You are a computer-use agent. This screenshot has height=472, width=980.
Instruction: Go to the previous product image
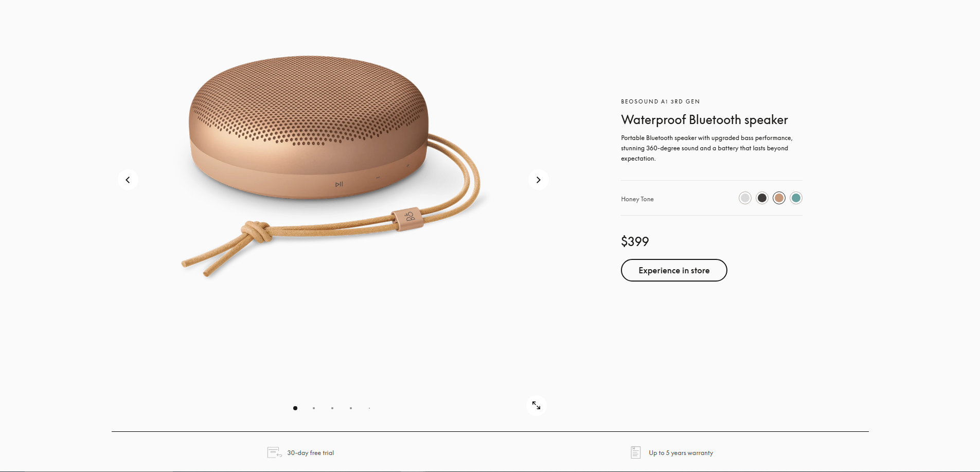[x=128, y=180]
